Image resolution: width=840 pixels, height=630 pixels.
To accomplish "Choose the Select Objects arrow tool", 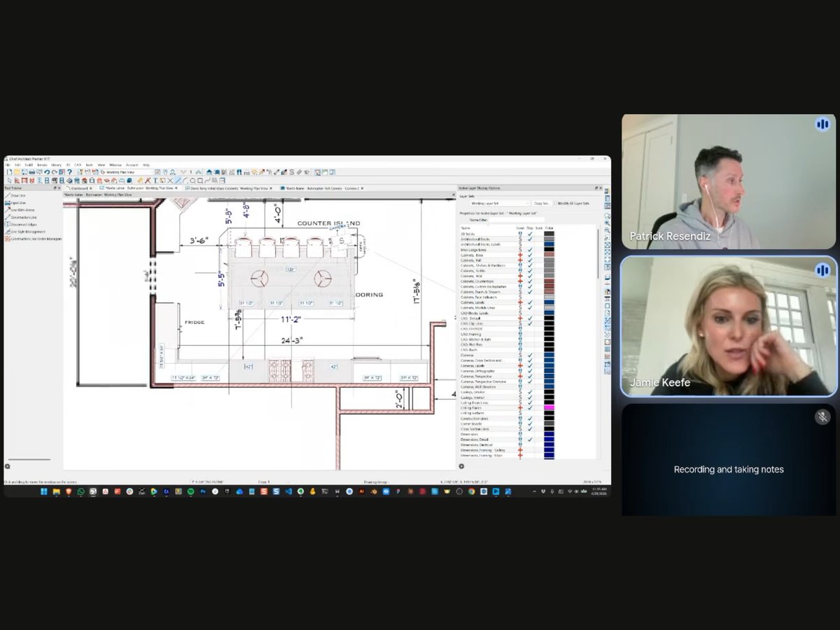I will [10, 180].
